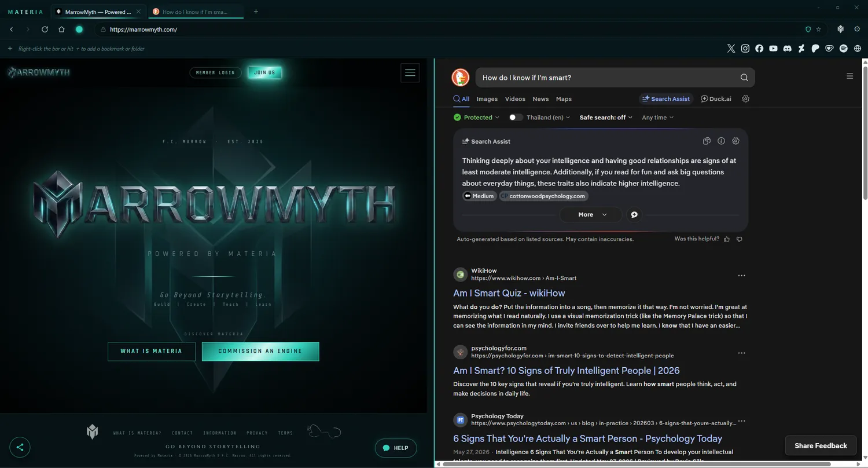Screen dimensions: 868x468
Task: Switch to the MarrowMyth browser tab
Action: click(98, 12)
